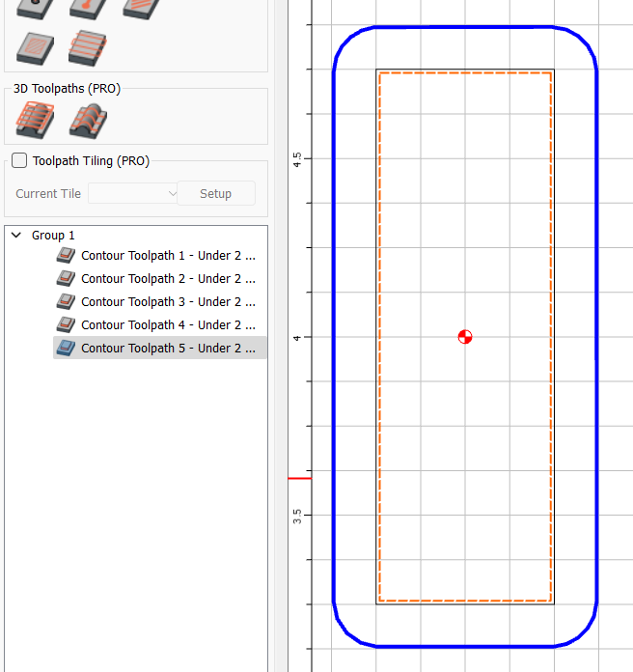Image resolution: width=633 pixels, height=672 pixels.
Task: Click the 4.5 label on vertical ruler
Action: pos(297,160)
